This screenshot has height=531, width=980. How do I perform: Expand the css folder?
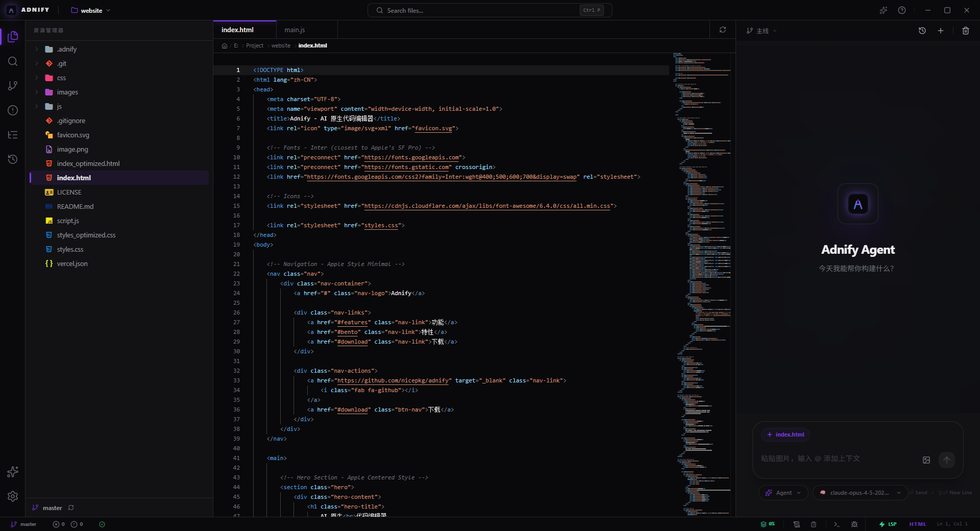point(61,78)
